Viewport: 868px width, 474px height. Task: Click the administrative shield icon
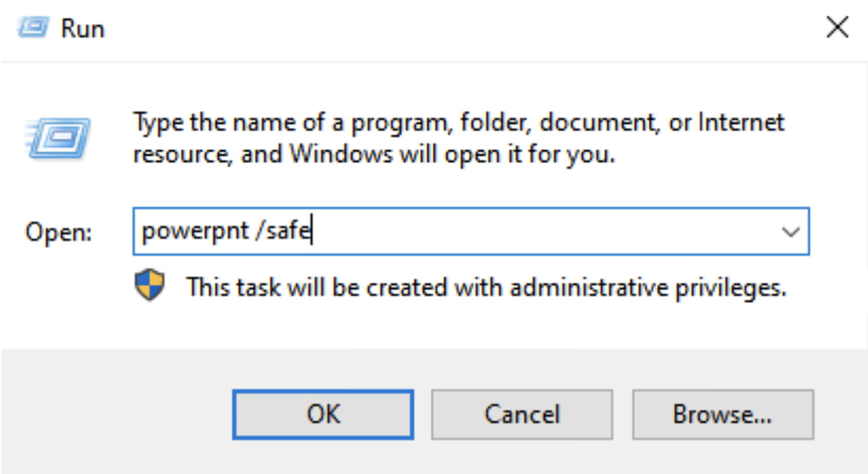[x=149, y=285]
